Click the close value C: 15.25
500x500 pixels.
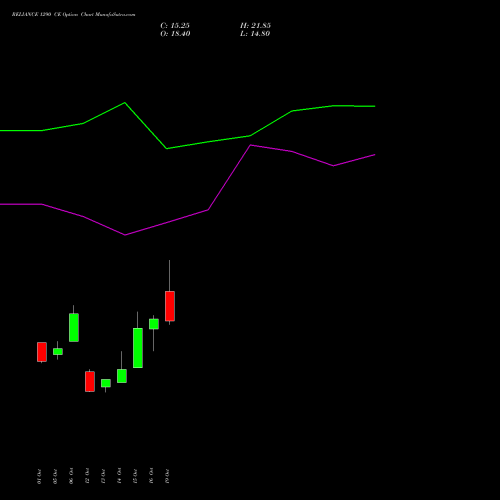pos(175,26)
